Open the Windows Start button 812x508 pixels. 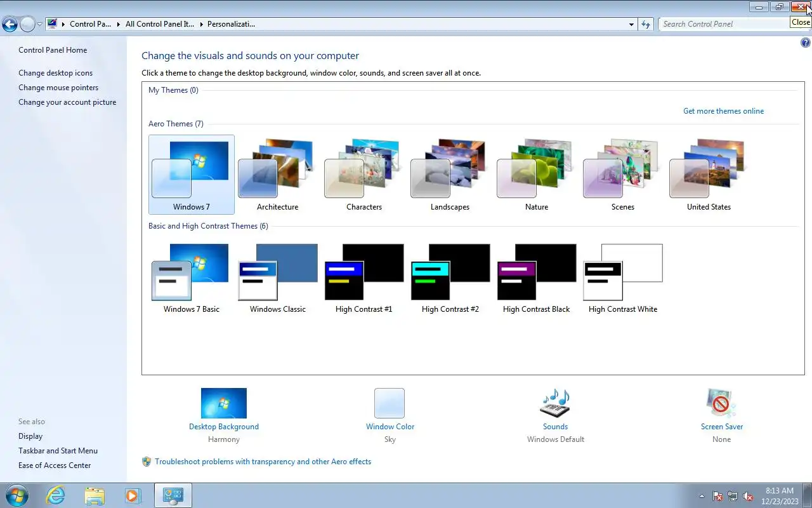click(x=16, y=495)
